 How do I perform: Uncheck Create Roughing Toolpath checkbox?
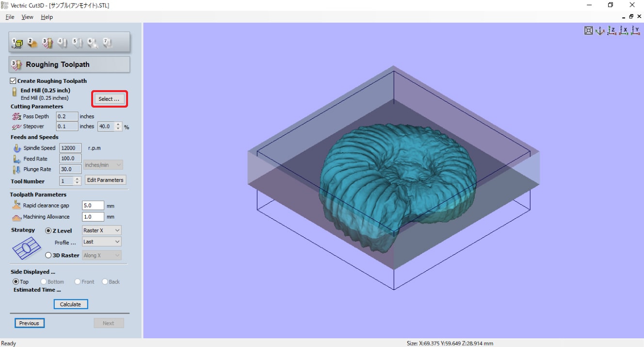coord(13,81)
